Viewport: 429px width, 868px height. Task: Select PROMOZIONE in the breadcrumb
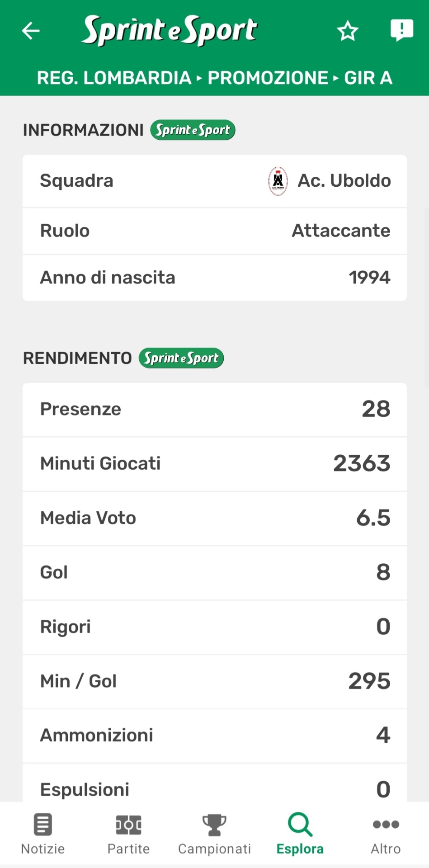[x=268, y=78]
